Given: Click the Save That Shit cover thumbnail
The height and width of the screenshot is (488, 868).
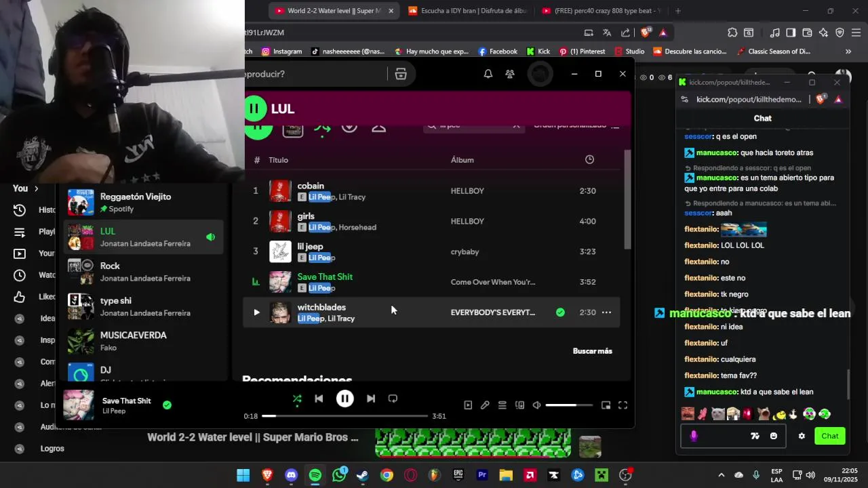Looking at the screenshot, I should [79, 405].
